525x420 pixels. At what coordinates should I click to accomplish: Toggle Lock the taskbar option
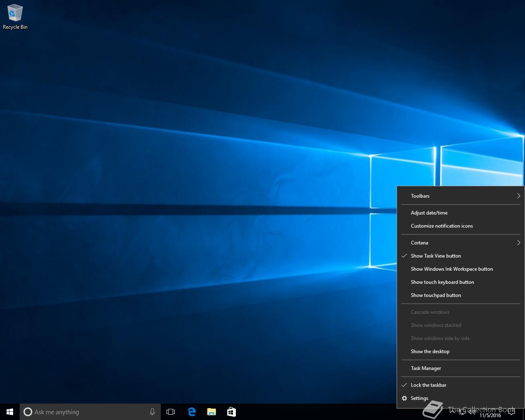pyautogui.click(x=461, y=385)
